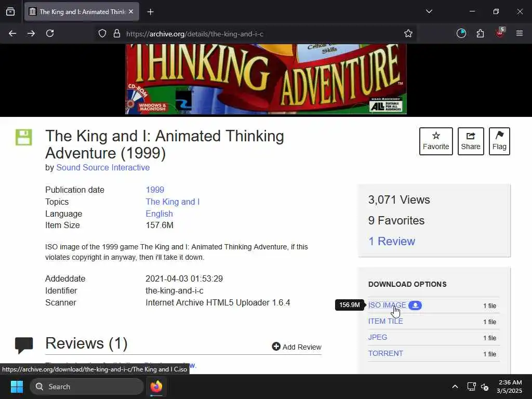The height and width of the screenshot is (399, 532).
Task: Click the Firefox back arrow
Action: (12, 33)
